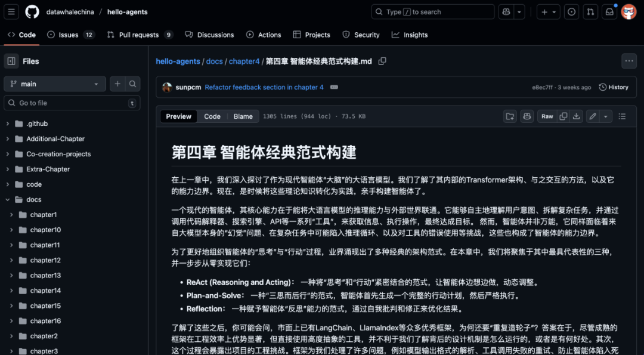Copy the file path with copy icon
The width and height of the screenshot is (644, 355).
point(382,60)
